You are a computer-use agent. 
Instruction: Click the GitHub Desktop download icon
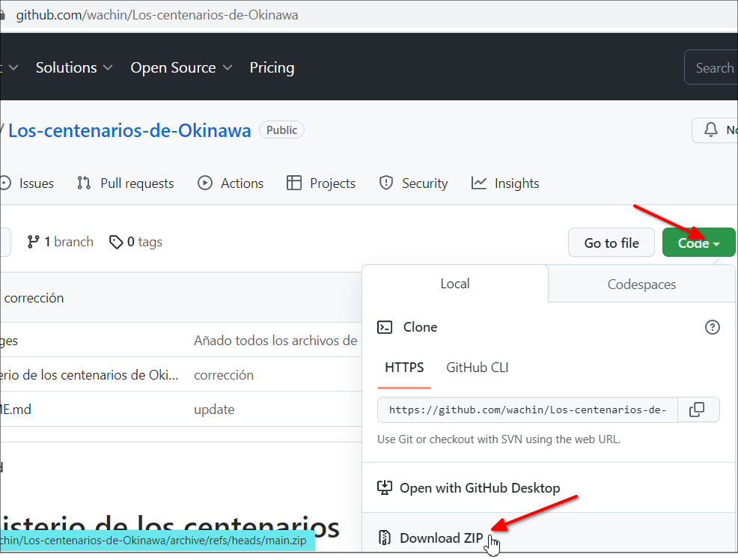[x=385, y=488]
